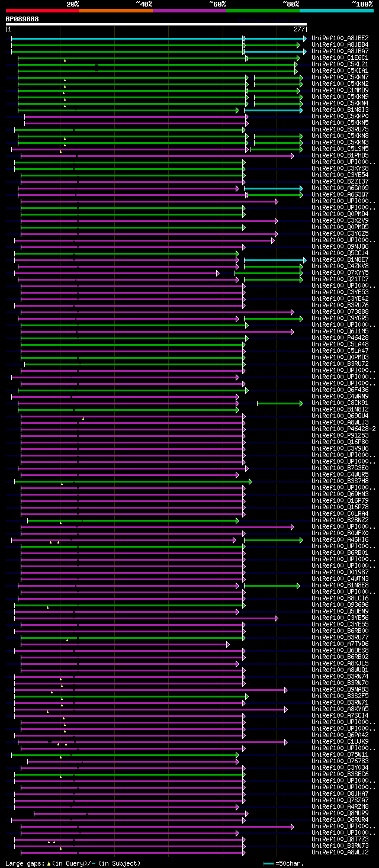Viewport: 379px width, 868px height.
Task: Choose the UniRef100_C5KKP0 entry
Action: 340,116
